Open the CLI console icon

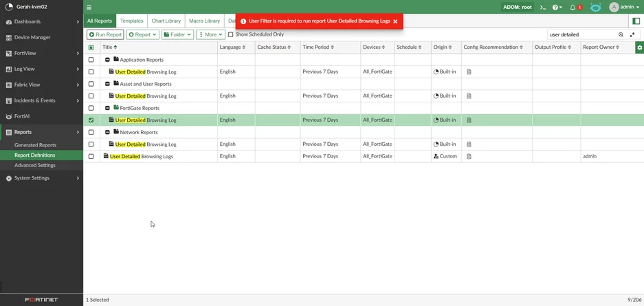point(543,7)
